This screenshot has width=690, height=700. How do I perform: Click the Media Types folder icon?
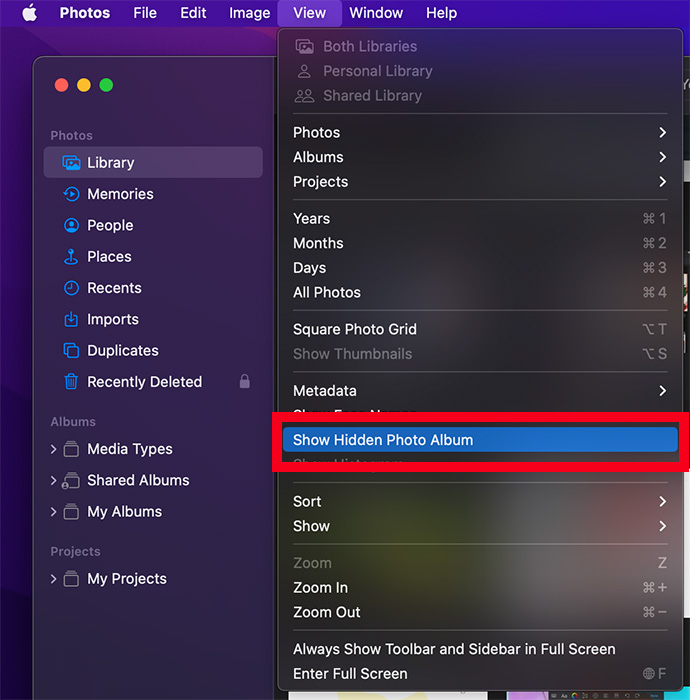click(71, 449)
